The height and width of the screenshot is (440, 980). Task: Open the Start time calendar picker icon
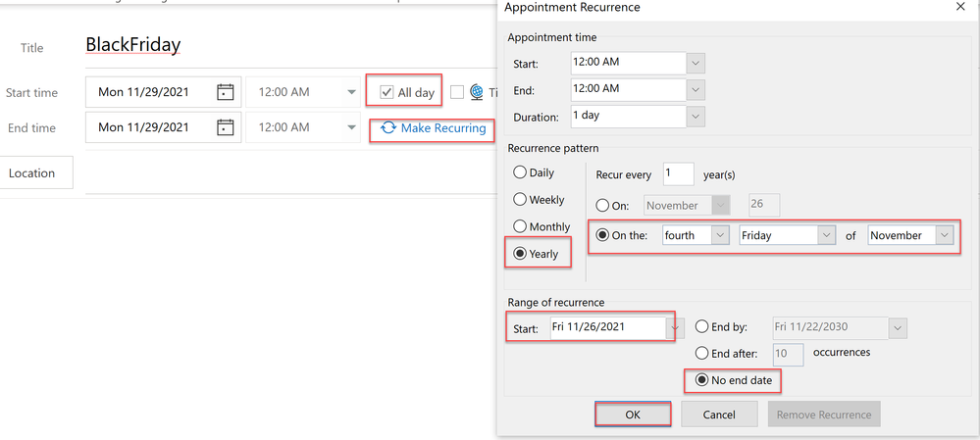(225, 93)
